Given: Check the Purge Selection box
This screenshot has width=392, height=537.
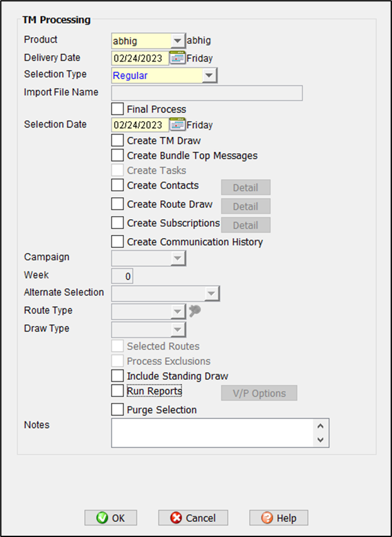Looking at the screenshot, I should point(117,410).
